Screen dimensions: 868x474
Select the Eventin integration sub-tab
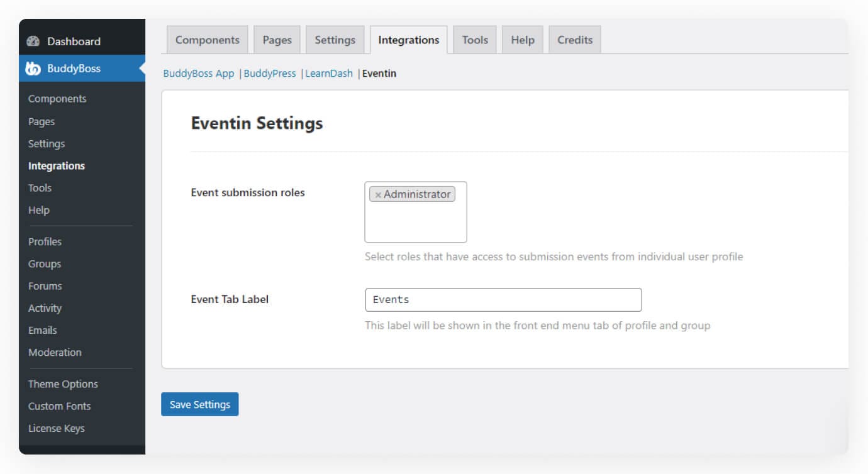point(379,74)
